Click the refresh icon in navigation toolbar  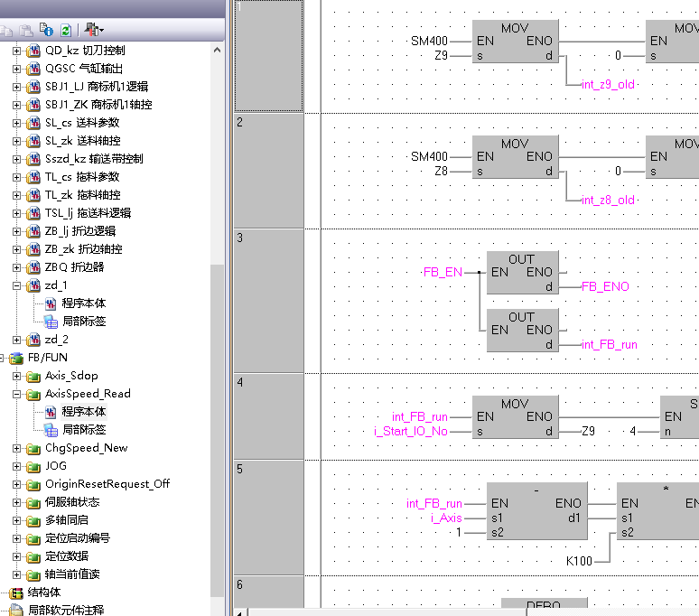point(66,30)
